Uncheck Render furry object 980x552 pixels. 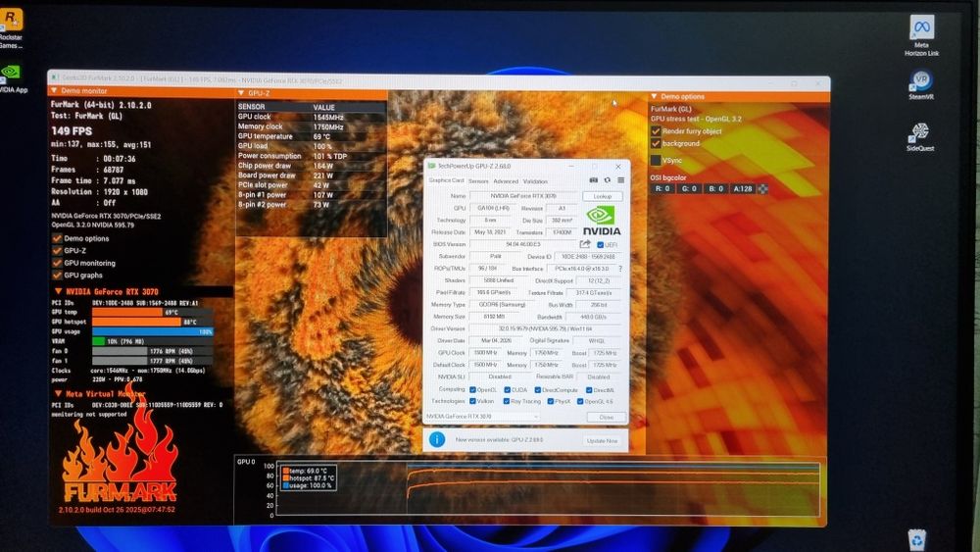tap(656, 131)
